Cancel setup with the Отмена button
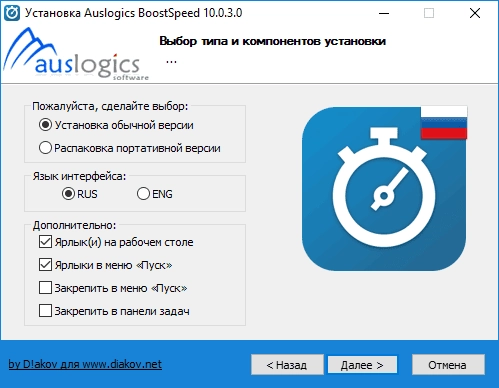This screenshot has height=388, width=499. pyautogui.click(x=448, y=365)
